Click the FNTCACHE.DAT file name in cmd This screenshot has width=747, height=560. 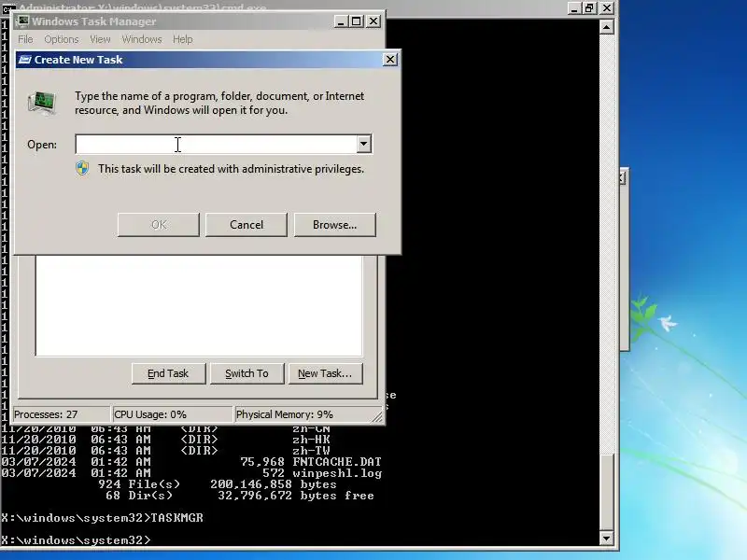point(337,462)
